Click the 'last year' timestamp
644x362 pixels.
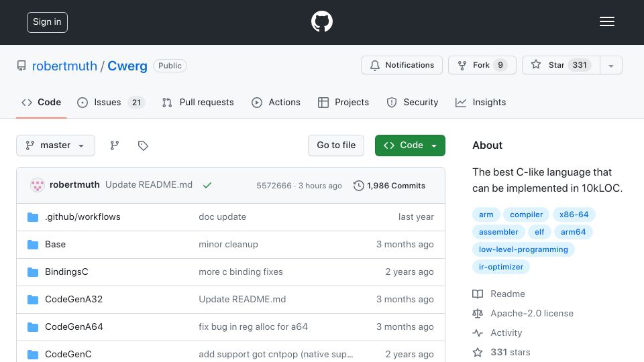[416, 217]
